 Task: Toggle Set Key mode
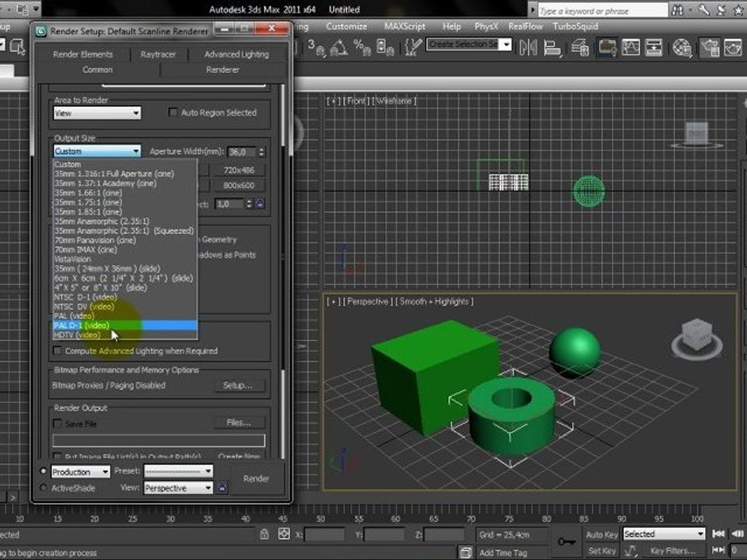point(601,551)
